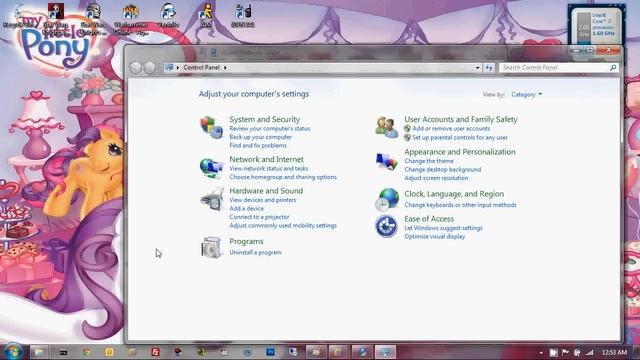Open the Programs category icon

(211, 247)
